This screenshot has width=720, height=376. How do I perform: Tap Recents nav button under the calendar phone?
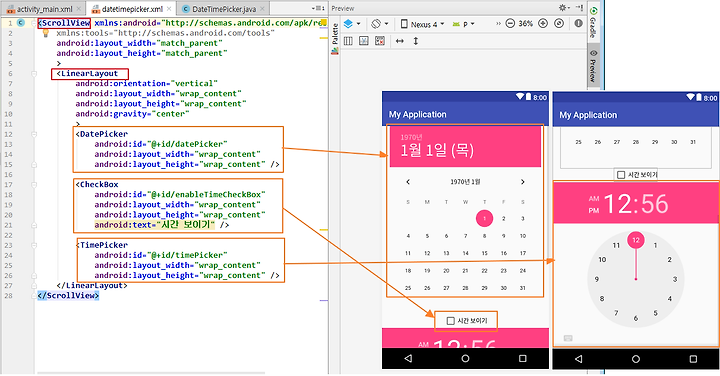523,359
